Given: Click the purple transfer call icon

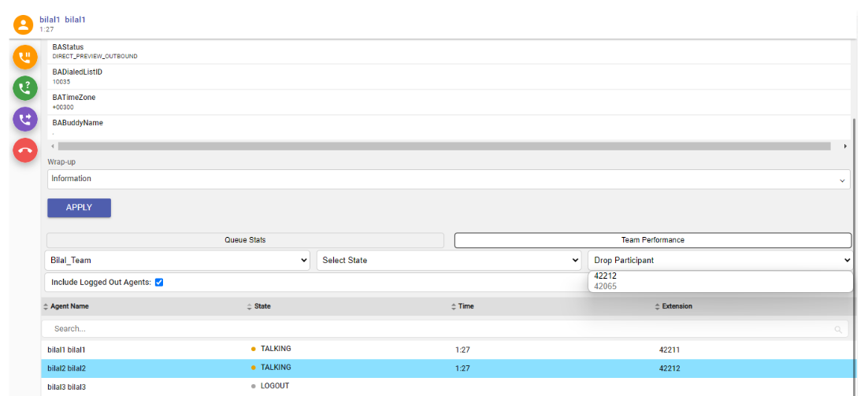Looking at the screenshot, I should (25, 119).
